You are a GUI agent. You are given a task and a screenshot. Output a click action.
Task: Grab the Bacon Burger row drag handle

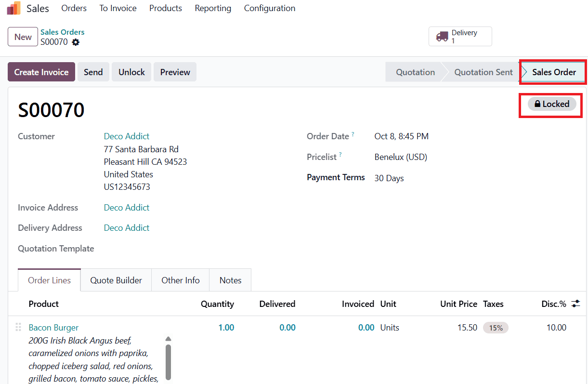coord(18,328)
